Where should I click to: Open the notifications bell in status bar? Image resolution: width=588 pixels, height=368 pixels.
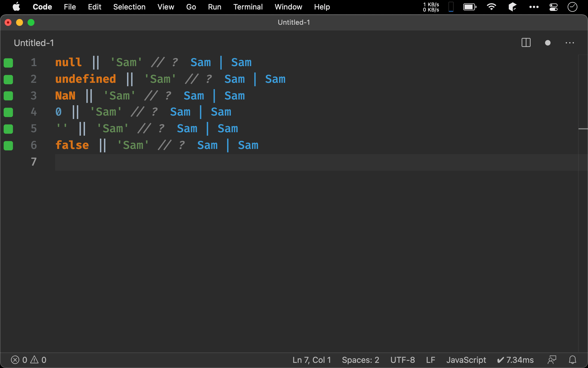[572, 360]
